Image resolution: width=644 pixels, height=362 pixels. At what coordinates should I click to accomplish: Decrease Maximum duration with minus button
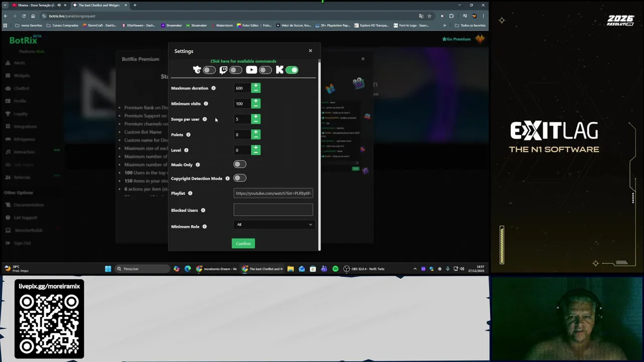(x=256, y=90)
